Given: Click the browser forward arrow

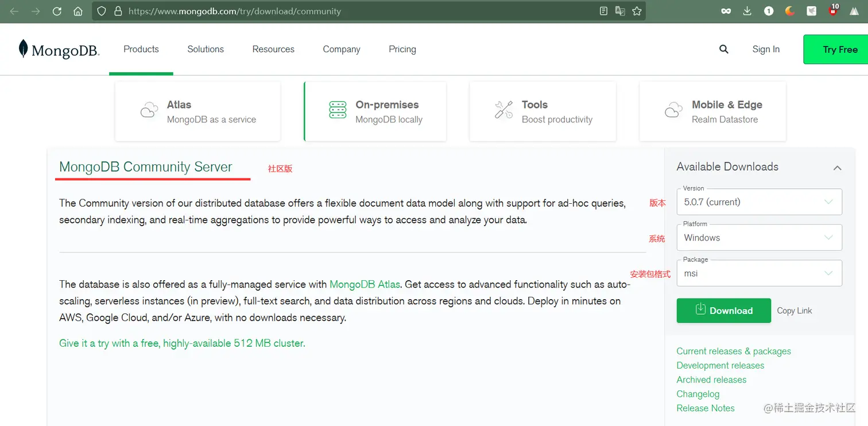Looking at the screenshot, I should pos(36,11).
